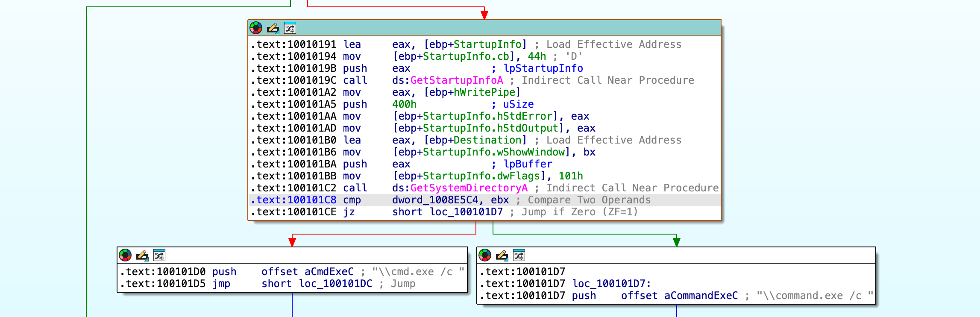This screenshot has width=980, height=317.
Task: Click the 101h dwFlags value
Action: 571,176
